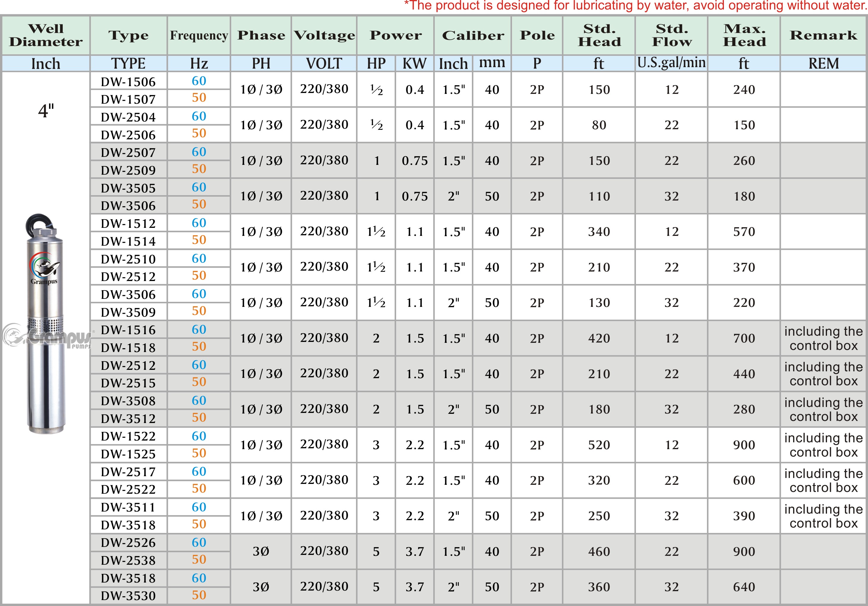Select the DW-3530 type cell
Screen dimensions: 868x606
[x=128, y=596]
